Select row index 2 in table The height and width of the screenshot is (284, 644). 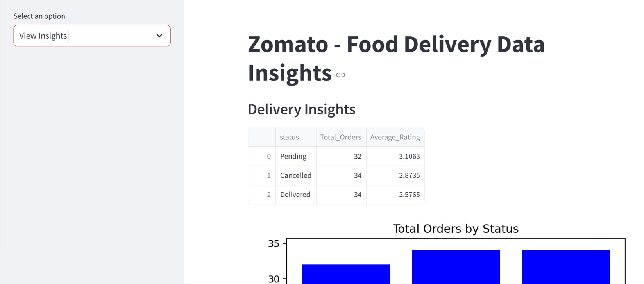[x=268, y=195]
